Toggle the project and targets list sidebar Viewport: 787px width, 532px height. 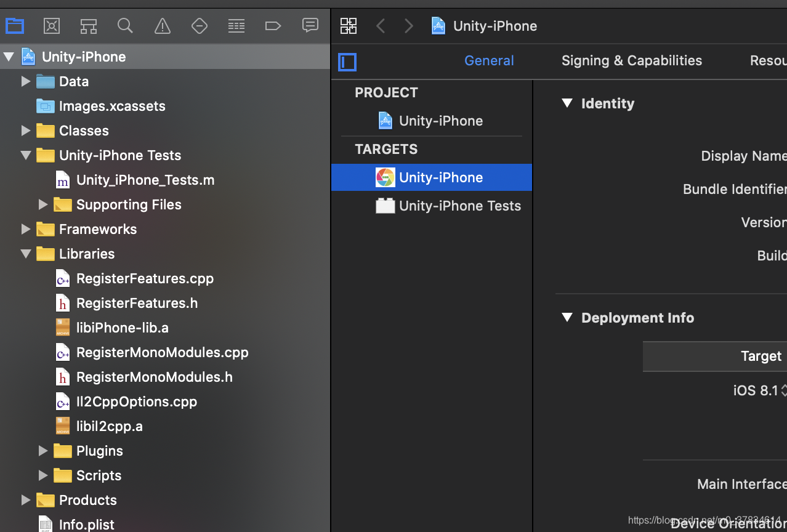347,62
